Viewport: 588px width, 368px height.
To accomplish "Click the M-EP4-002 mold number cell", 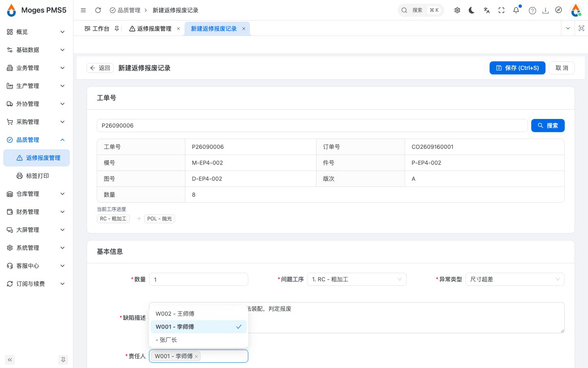I will click(x=251, y=163).
